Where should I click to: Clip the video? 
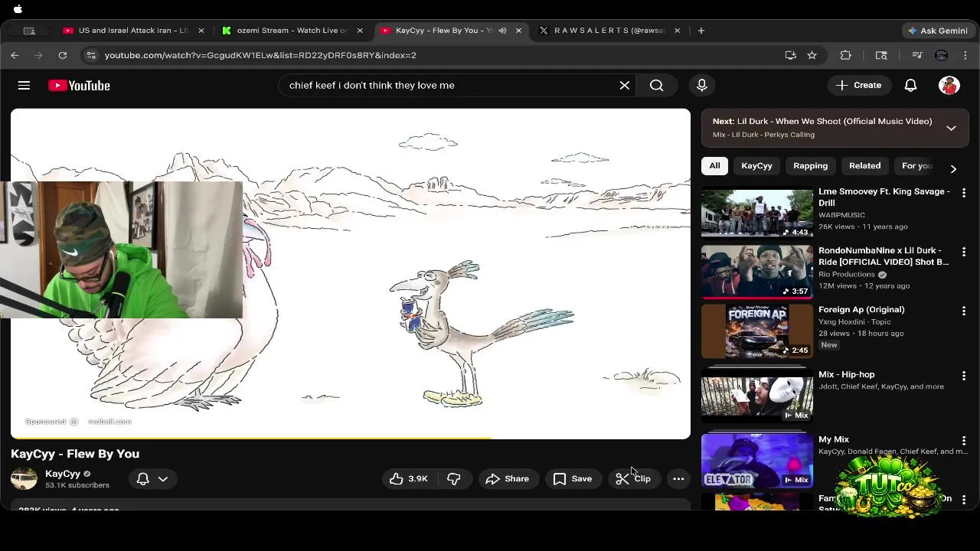(x=634, y=479)
